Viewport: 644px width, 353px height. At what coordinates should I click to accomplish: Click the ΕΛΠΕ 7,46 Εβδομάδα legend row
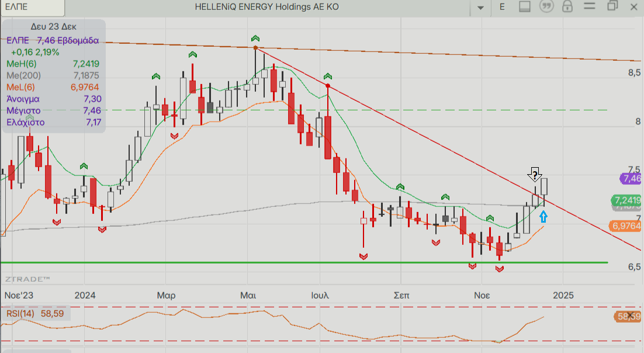pos(53,40)
